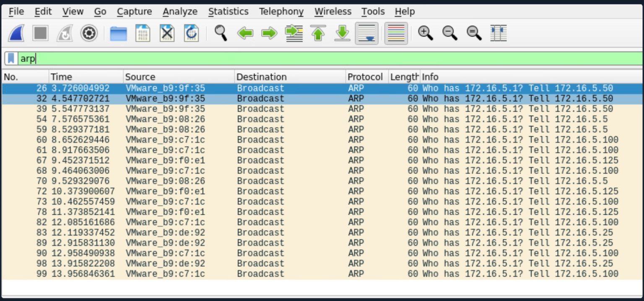Jump to first packet icon
The width and height of the screenshot is (644, 301).
coord(318,33)
